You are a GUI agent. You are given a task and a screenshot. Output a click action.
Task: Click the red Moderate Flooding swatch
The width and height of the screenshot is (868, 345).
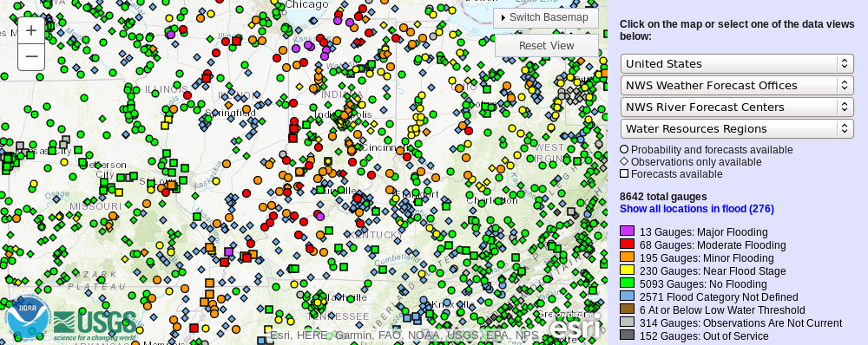pyautogui.click(x=627, y=244)
